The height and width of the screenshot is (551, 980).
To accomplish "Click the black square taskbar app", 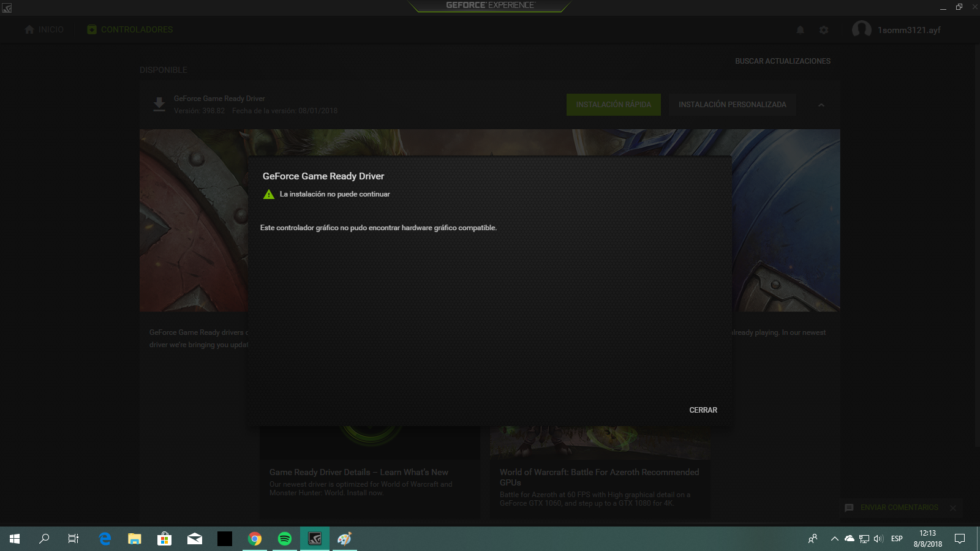I will 225,539.
